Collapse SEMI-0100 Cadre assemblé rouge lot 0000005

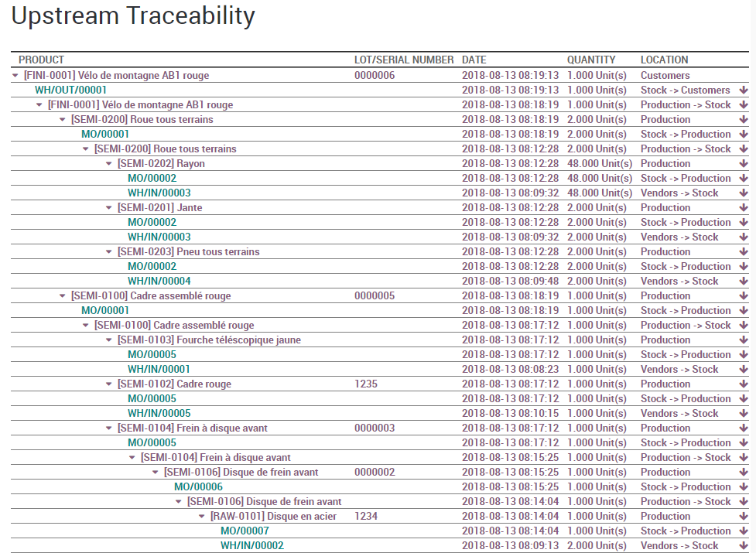pos(62,295)
